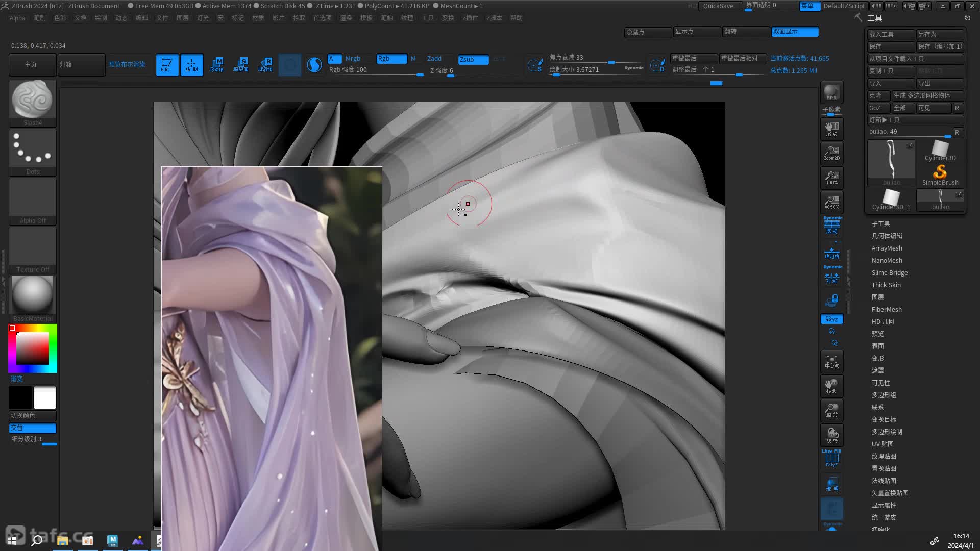This screenshot has height=551, width=980.
Task: Toggle Dynamic symmetry (对称) icon
Action: (x=831, y=275)
